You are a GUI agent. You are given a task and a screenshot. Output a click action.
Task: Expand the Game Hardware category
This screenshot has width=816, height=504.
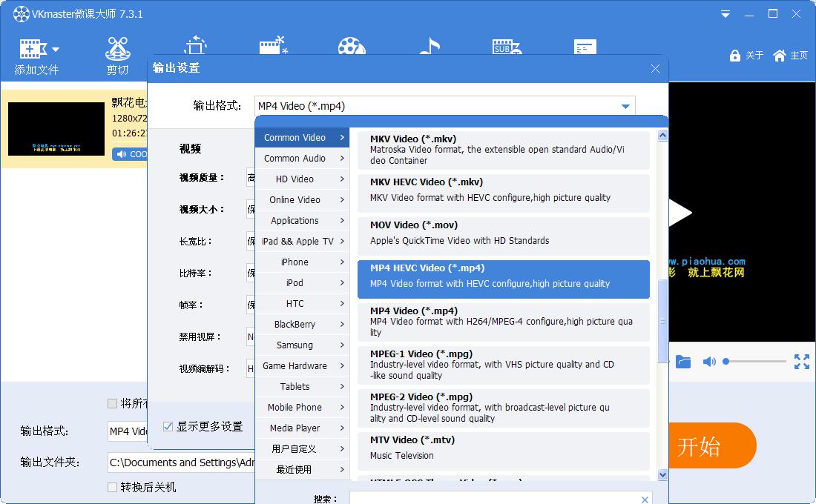[302, 365]
